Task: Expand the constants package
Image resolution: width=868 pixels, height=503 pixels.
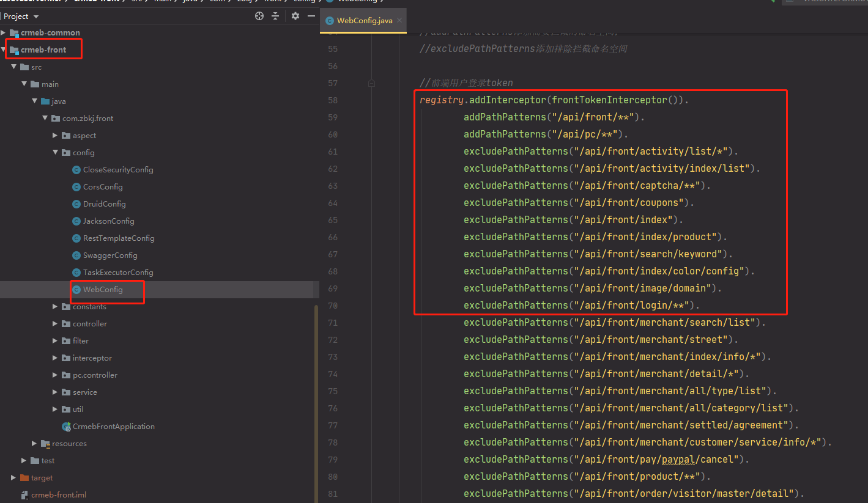Action: (56, 306)
